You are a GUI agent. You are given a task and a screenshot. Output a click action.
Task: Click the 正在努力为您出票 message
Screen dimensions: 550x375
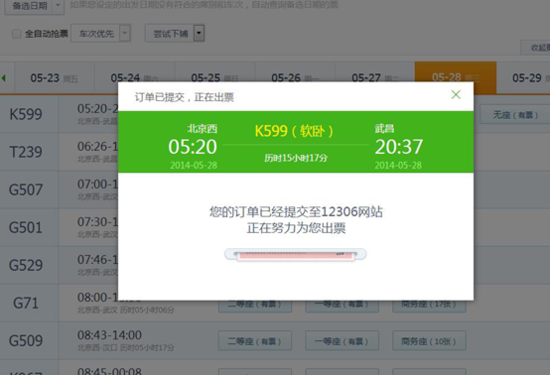(x=296, y=228)
